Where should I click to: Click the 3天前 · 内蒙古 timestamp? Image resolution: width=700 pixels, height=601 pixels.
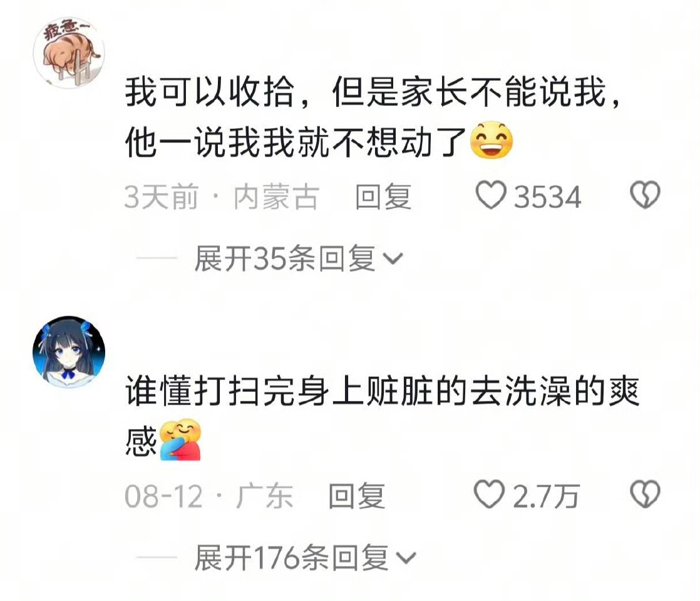click(222, 197)
